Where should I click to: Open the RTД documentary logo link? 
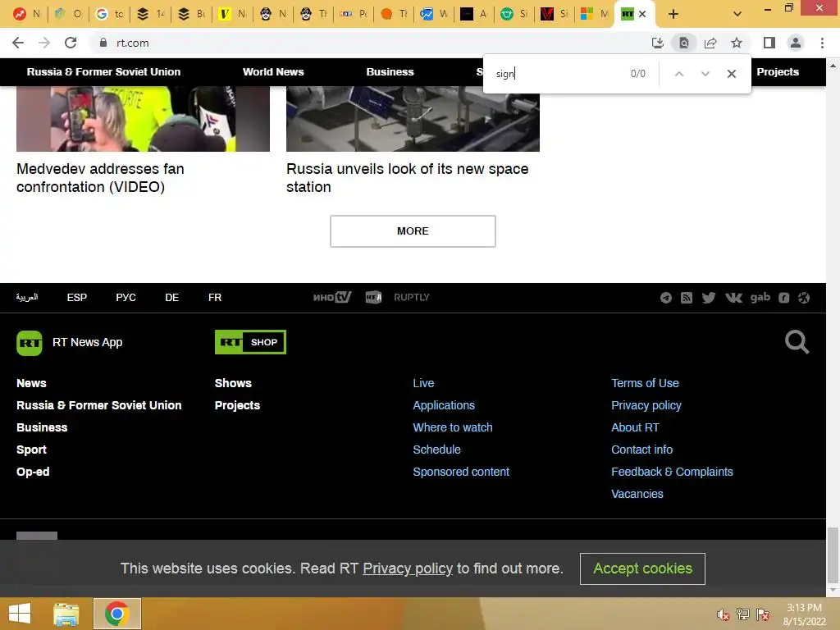pos(373,297)
